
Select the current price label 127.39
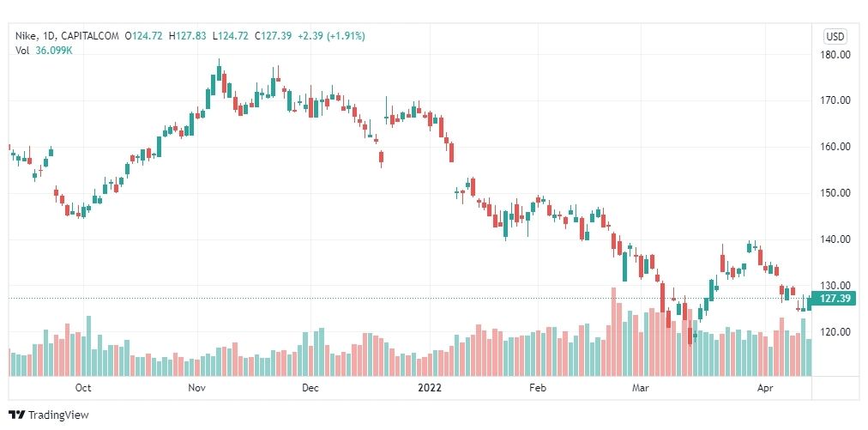[833, 299]
